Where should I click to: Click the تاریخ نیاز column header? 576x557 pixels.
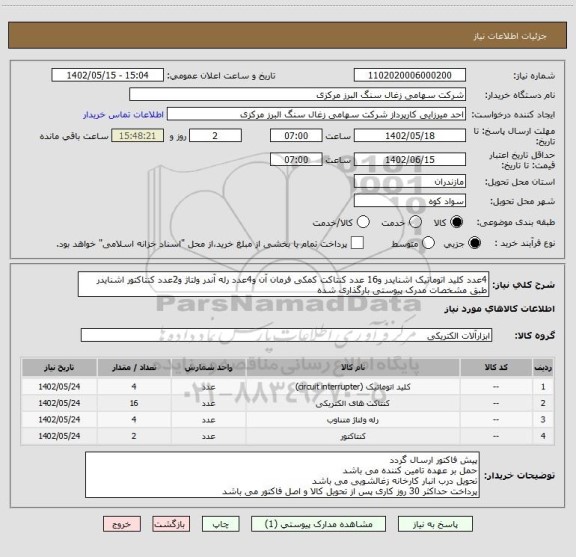tap(59, 367)
